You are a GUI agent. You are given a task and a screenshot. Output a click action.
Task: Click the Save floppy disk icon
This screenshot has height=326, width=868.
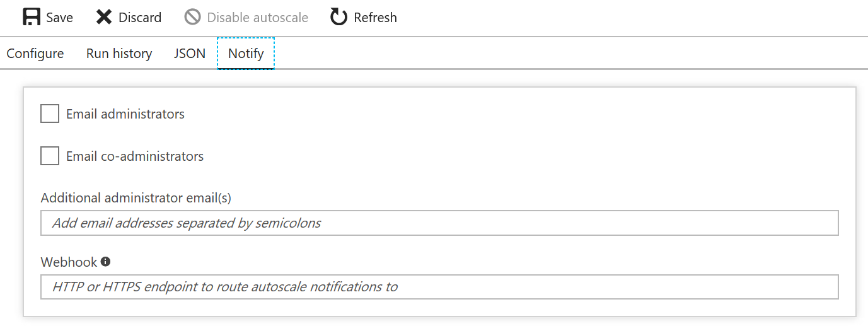point(32,17)
